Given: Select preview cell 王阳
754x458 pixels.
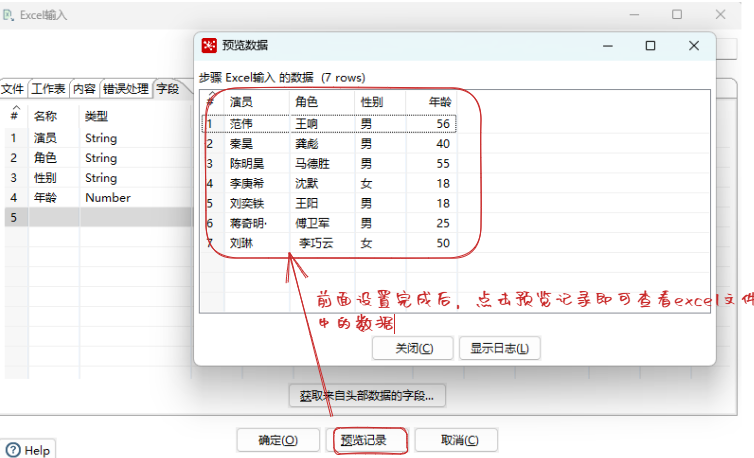Looking at the screenshot, I should [x=306, y=204].
